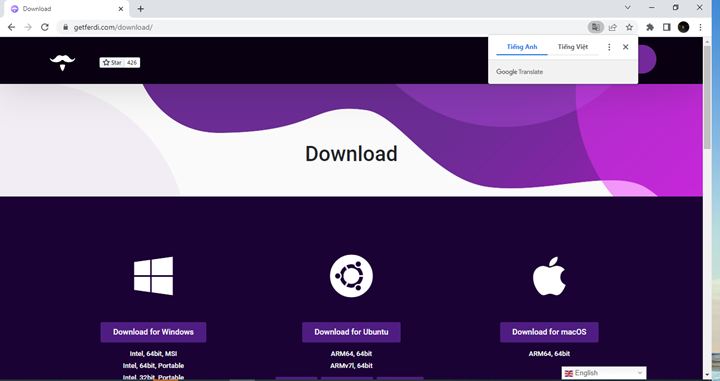Click the share page icon
720x381 pixels.
(x=613, y=27)
